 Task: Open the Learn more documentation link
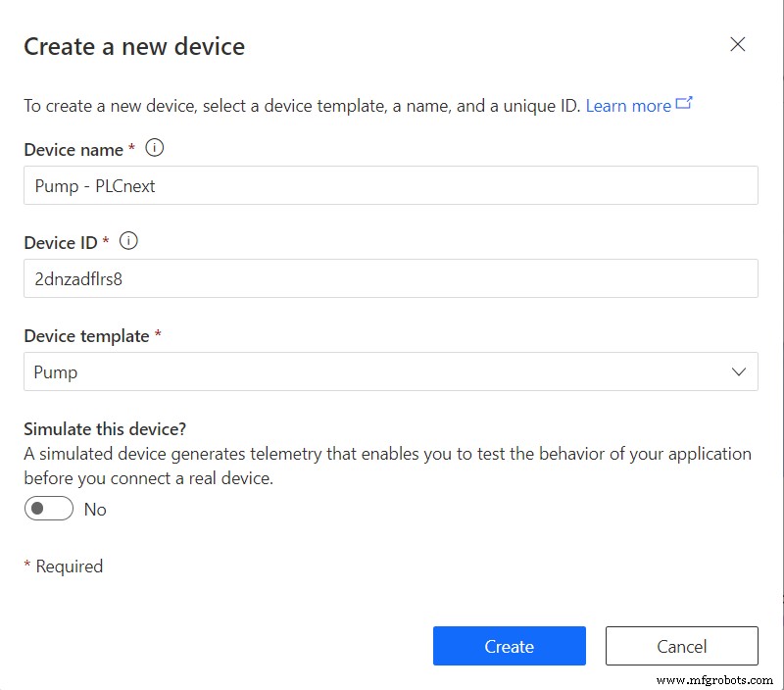pyautogui.click(x=628, y=105)
